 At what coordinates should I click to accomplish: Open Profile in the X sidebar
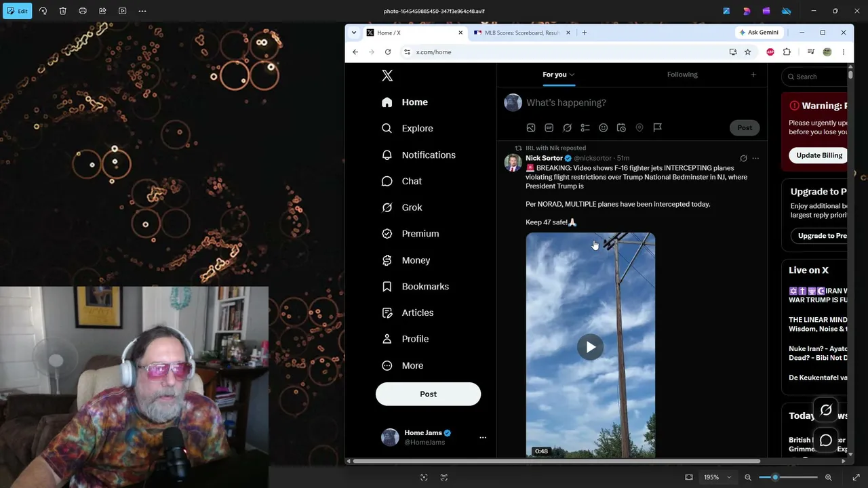point(406,339)
